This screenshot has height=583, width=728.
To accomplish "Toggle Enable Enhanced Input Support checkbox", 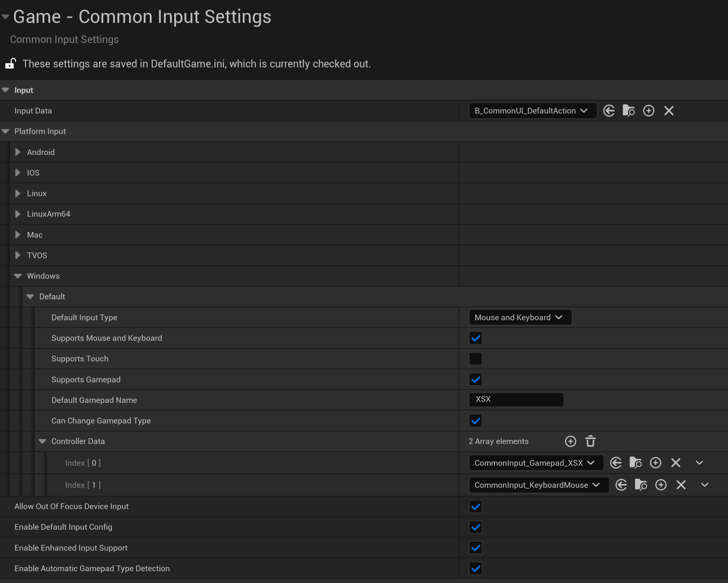I will click(x=475, y=548).
